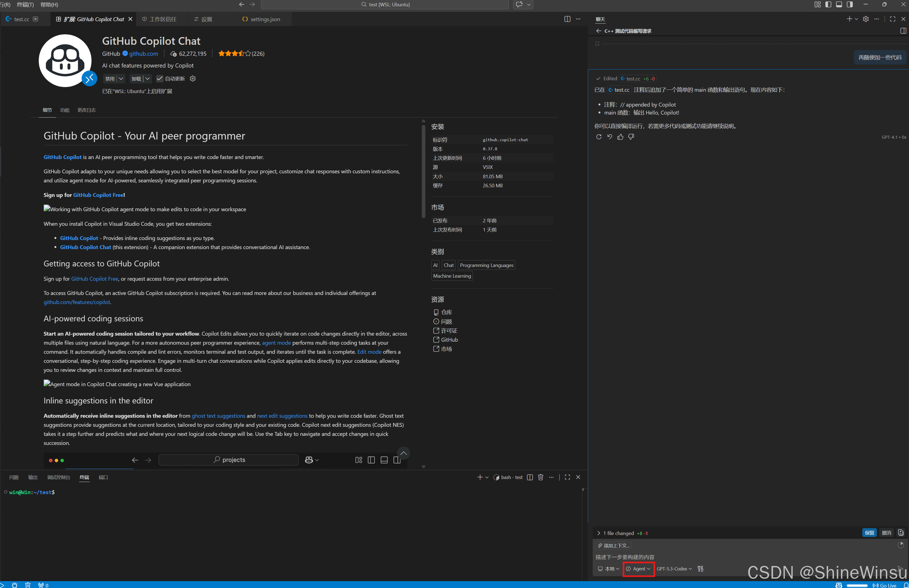The image size is (909, 588).
Task: Click thumbs up on Copilot response
Action: [620, 137]
